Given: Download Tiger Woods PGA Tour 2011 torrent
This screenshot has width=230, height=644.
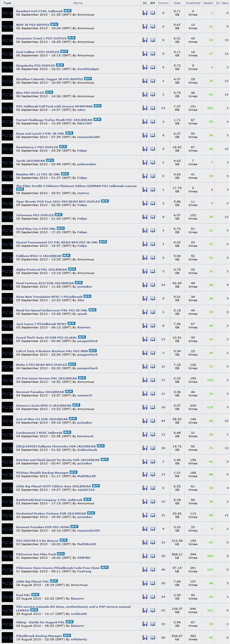Looking at the screenshot, I should (x=145, y=203).
